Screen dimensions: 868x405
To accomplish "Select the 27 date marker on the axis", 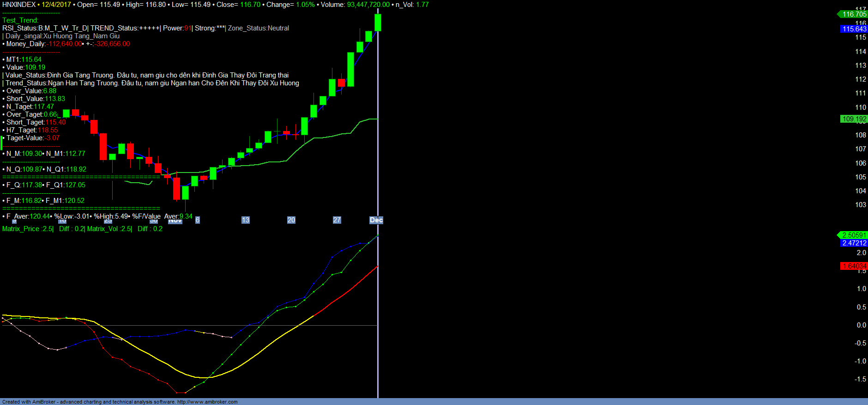I will click(x=337, y=220).
